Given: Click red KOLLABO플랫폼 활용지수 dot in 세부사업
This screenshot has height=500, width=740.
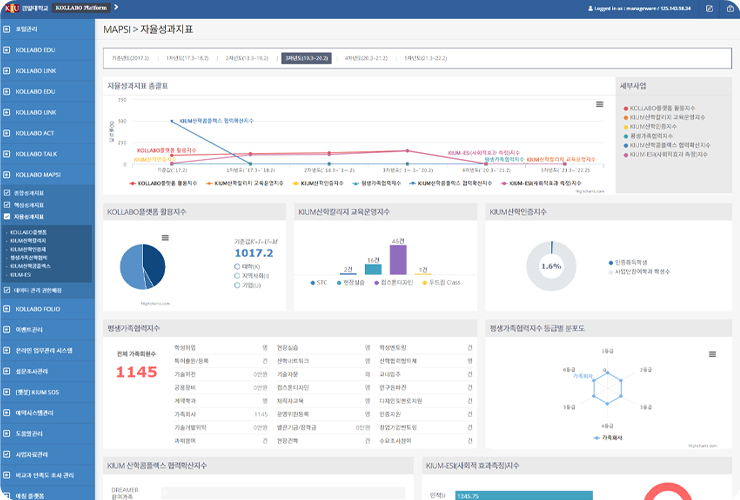Looking at the screenshot, I should tap(626, 108).
